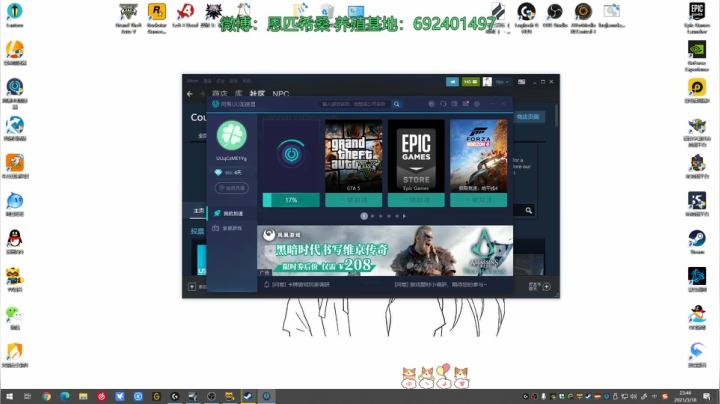The height and width of the screenshot is (404, 720).
Task: Open Google Chrome from the taskbar
Action: point(46,396)
